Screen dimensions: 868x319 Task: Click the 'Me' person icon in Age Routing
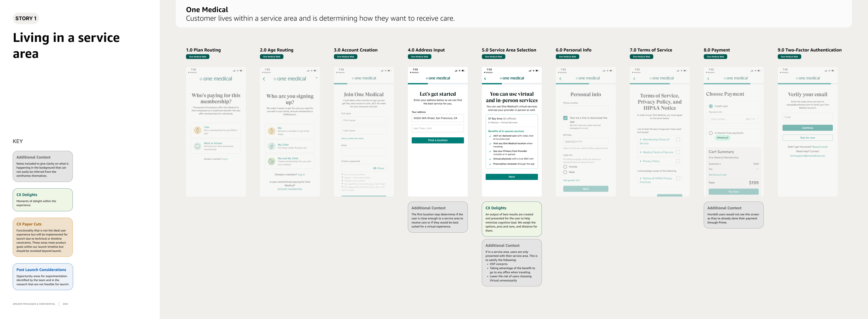click(272, 131)
